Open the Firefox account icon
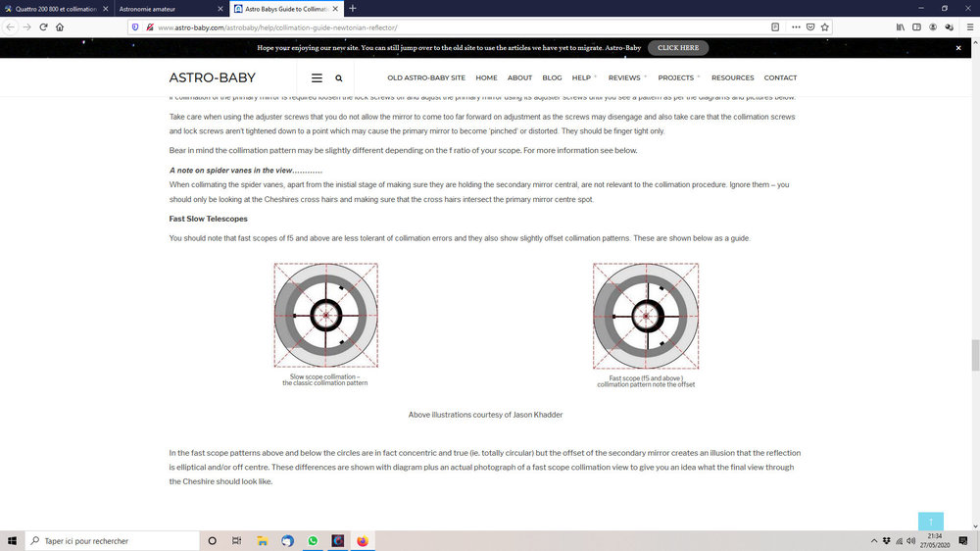This screenshot has width=980, height=551. coord(933,26)
